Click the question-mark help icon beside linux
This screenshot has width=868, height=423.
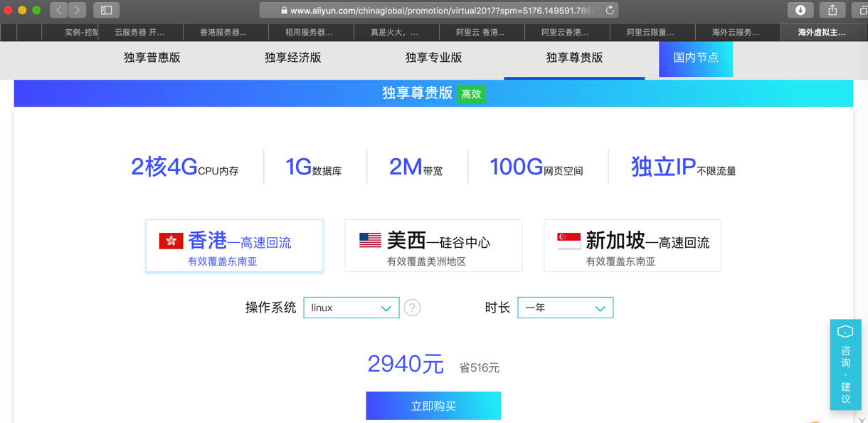click(x=412, y=308)
